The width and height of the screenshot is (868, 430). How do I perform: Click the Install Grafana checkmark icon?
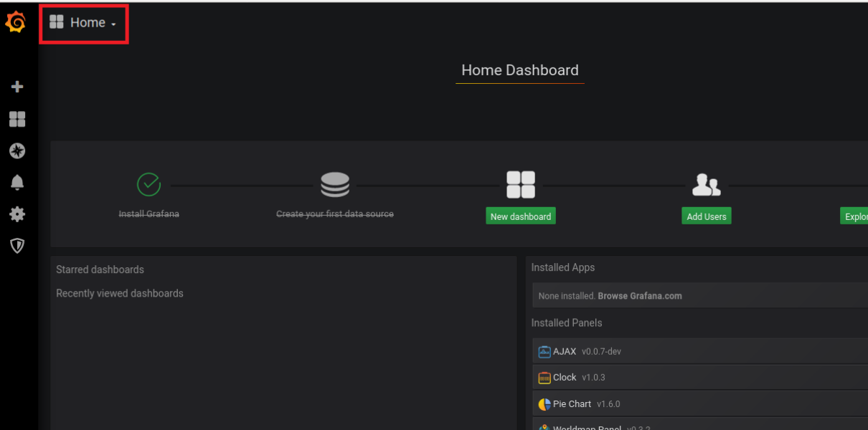coord(148,184)
